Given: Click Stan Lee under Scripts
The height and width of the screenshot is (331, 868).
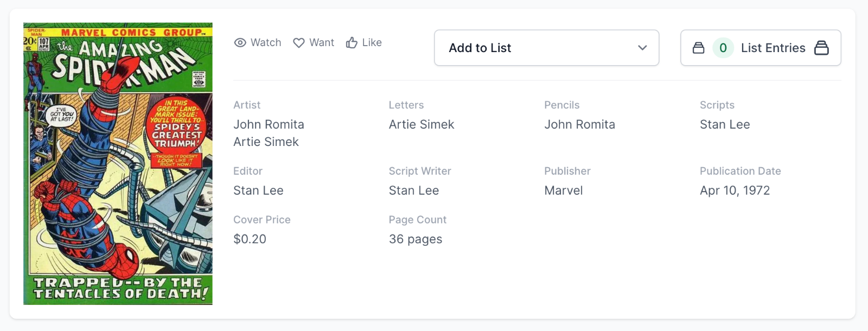Looking at the screenshot, I should [724, 125].
